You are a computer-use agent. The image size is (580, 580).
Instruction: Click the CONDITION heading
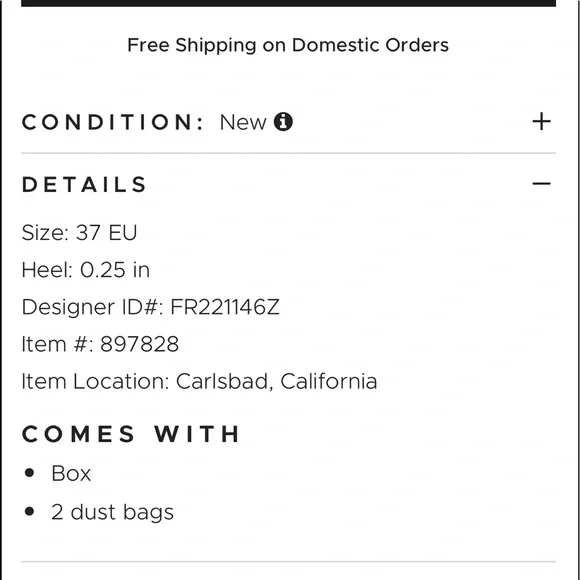coord(112,122)
